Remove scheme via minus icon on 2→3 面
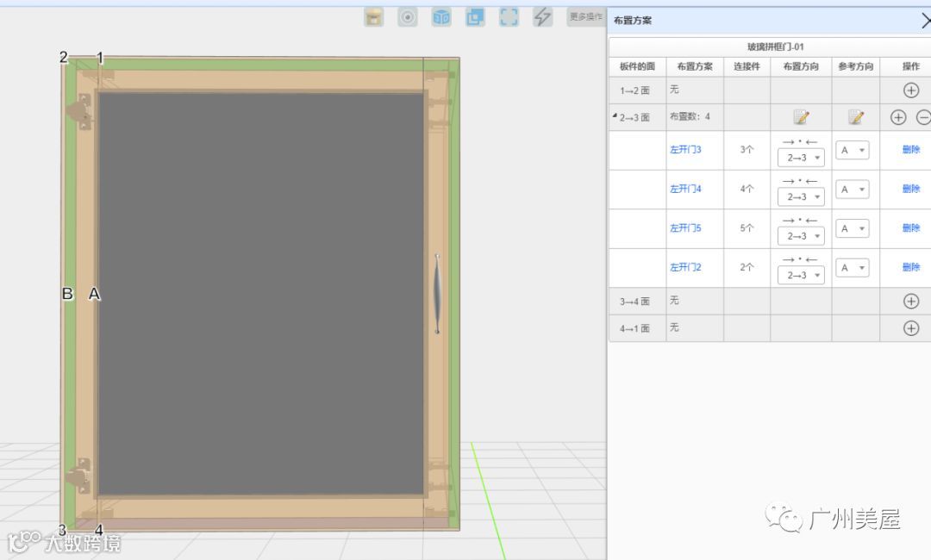The height and width of the screenshot is (560, 931). click(923, 117)
